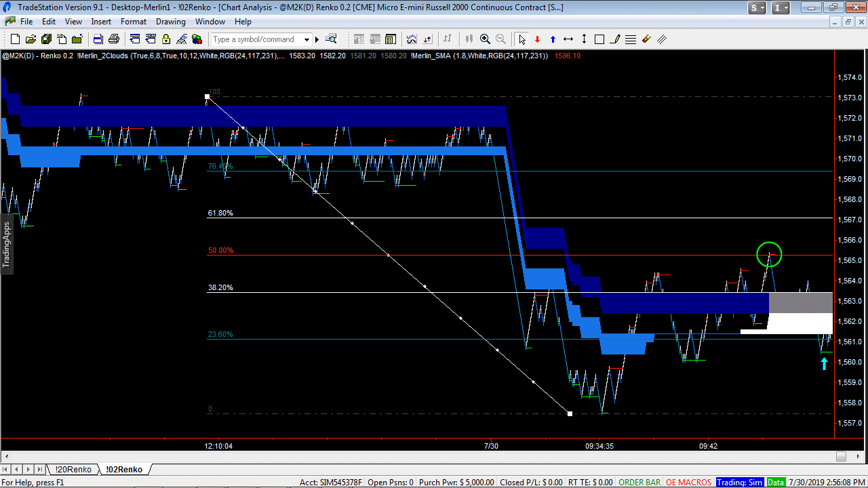
Task: Click the cyan up arrow marker on chart
Action: point(824,364)
